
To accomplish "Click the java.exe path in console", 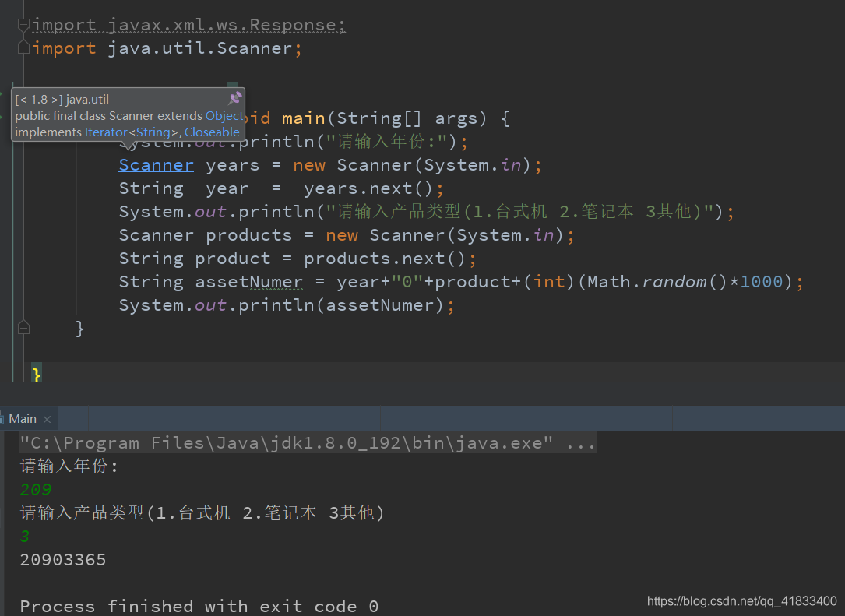I will click(x=286, y=443).
